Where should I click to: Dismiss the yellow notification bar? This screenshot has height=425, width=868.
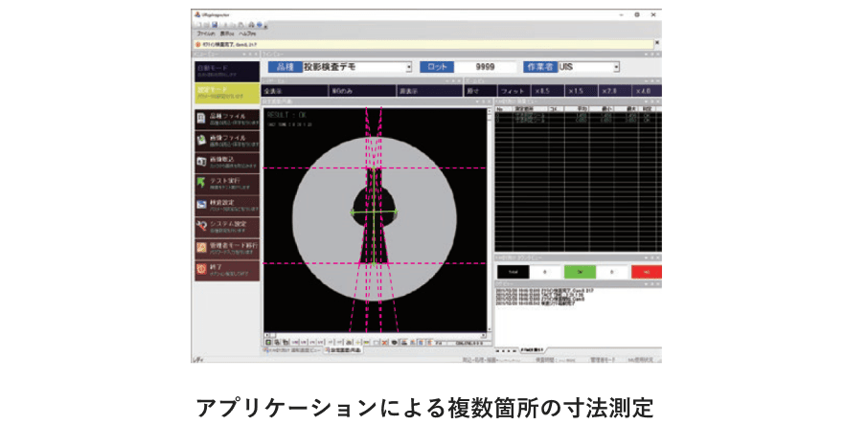coord(656,43)
